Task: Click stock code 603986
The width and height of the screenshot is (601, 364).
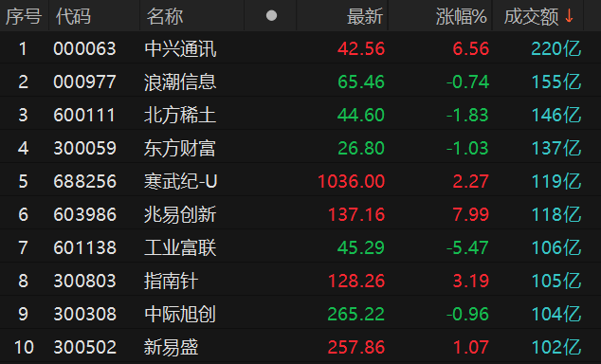Action: 84,214
